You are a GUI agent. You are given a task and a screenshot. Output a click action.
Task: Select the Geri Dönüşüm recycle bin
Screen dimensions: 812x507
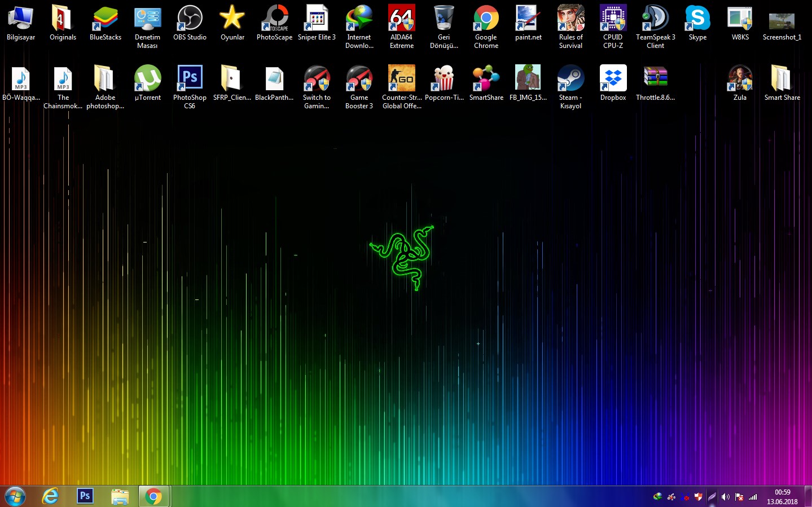click(x=444, y=27)
